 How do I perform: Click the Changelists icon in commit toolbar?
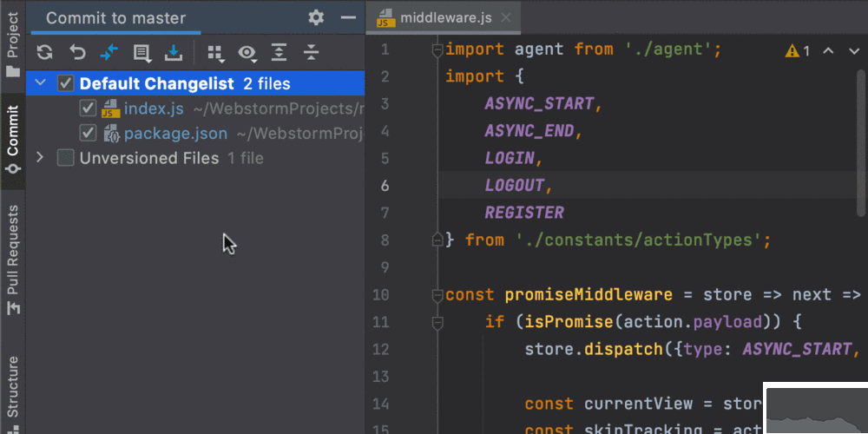tap(141, 53)
